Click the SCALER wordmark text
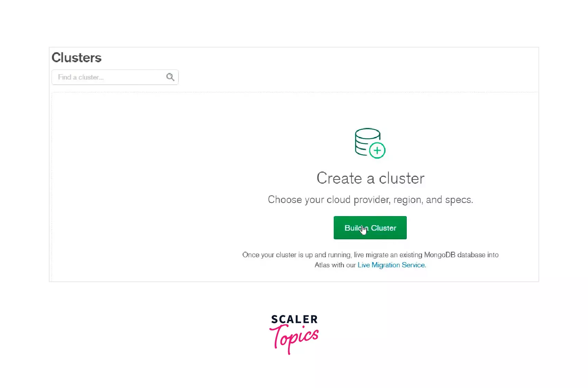The width and height of the screenshot is (588, 388). tap(294, 319)
